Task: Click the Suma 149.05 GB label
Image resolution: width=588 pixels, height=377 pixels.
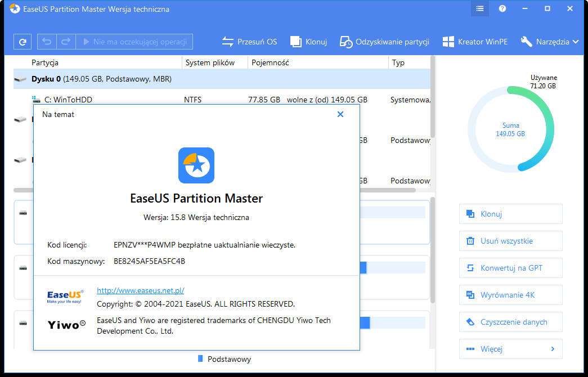Action: pyautogui.click(x=511, y=129)
